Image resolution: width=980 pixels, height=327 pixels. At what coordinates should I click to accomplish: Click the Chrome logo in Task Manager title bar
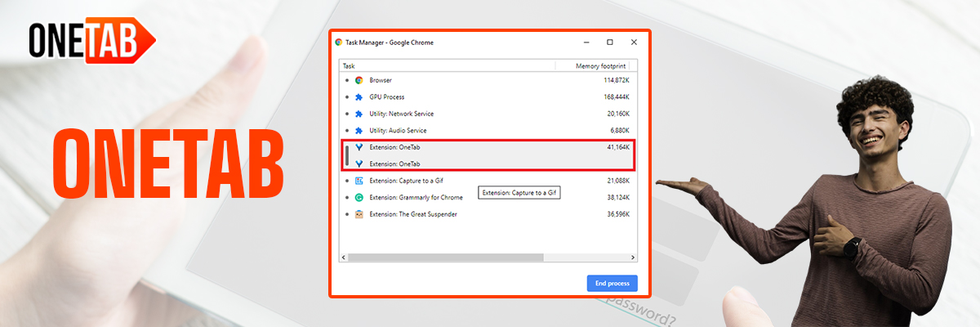click(339, 42)
